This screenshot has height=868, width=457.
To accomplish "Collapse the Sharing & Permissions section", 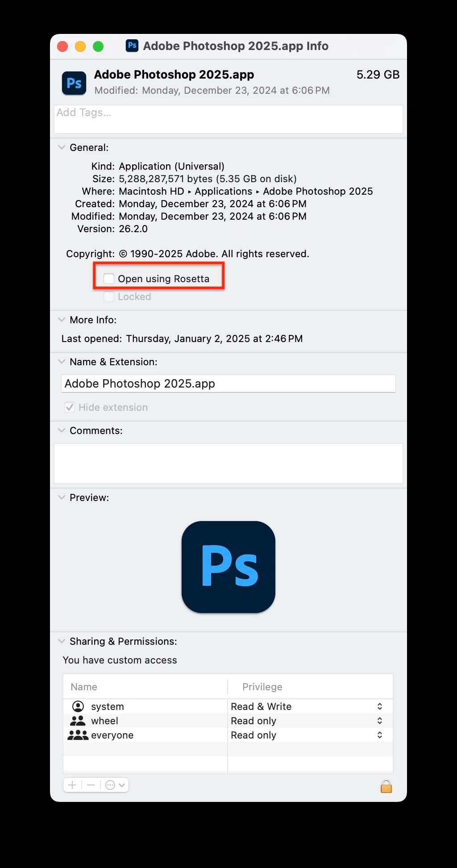I will (x=62, y=641).
